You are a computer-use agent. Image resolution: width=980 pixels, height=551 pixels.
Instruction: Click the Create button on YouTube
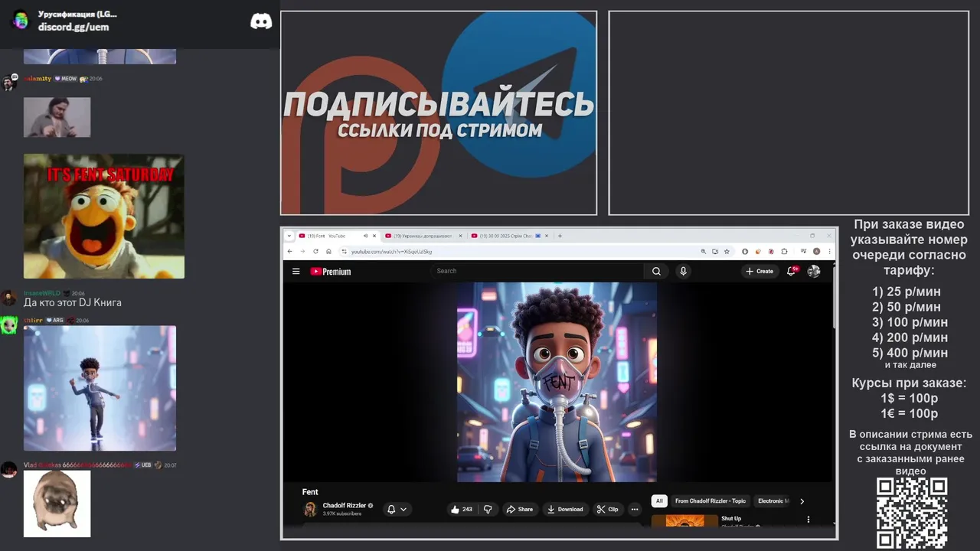[759, 271]
